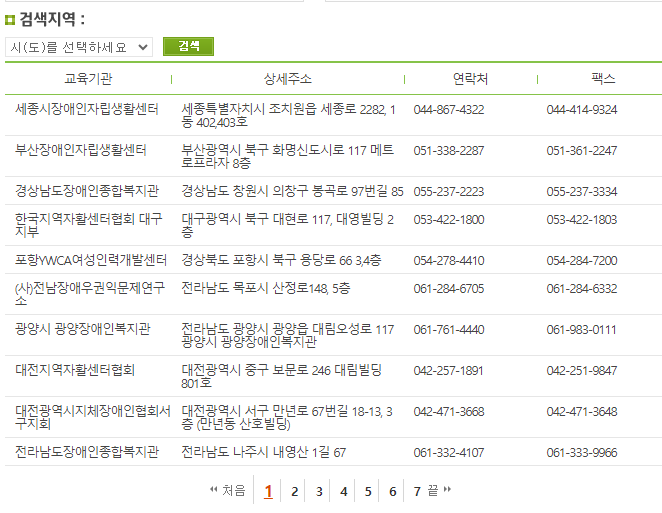Select 대전지역자활센터협회 institution name
662x513 pixels.
click(75, 370)
